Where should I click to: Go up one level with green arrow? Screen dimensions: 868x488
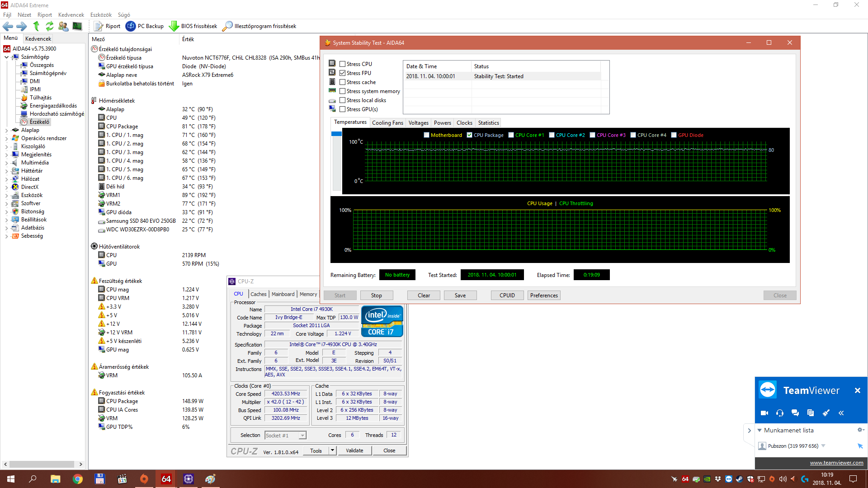click(x=36, y=26)
